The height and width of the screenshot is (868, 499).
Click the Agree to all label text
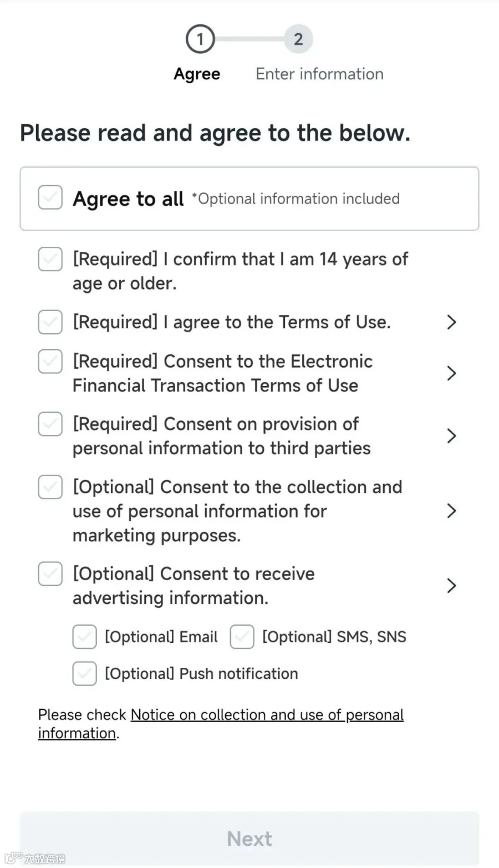point(128,199)
